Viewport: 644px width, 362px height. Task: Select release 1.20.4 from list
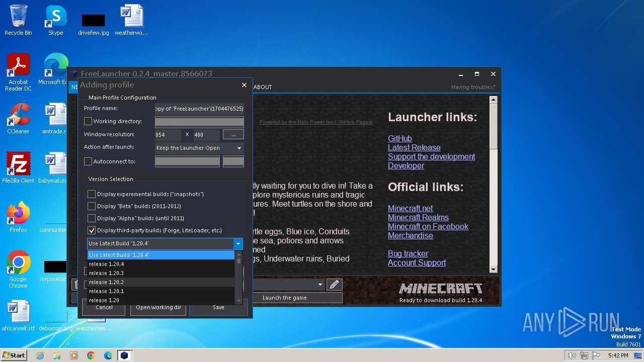point(161,264)
